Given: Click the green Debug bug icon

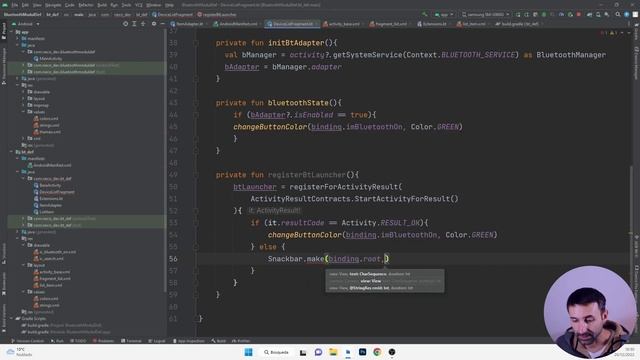Looking at the screenshot, I should tap(544, 15).
